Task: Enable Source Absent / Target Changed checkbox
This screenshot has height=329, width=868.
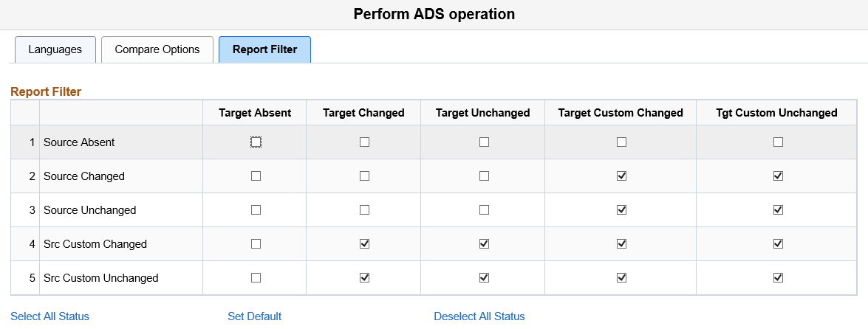Action: click(x=364, y=142)
